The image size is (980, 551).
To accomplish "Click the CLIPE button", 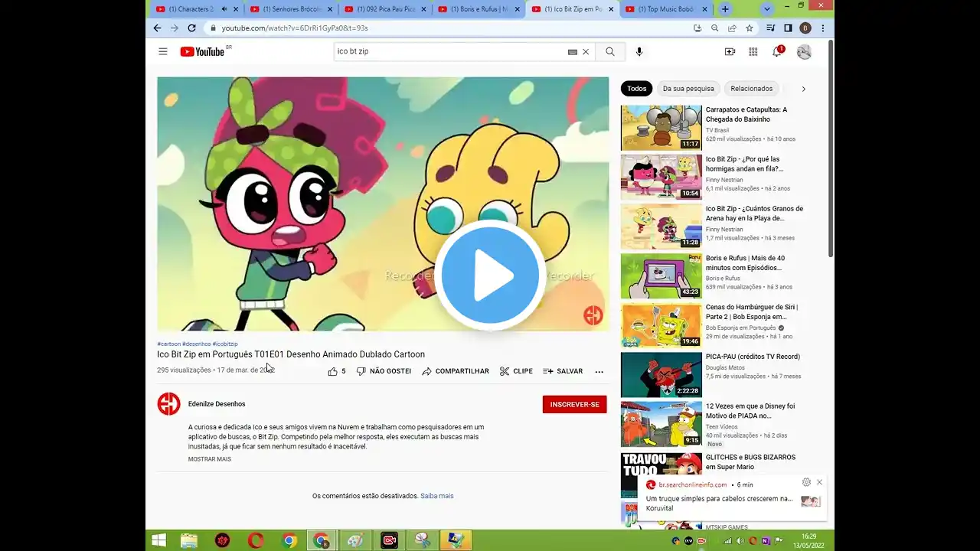I will tap(516, 371).
